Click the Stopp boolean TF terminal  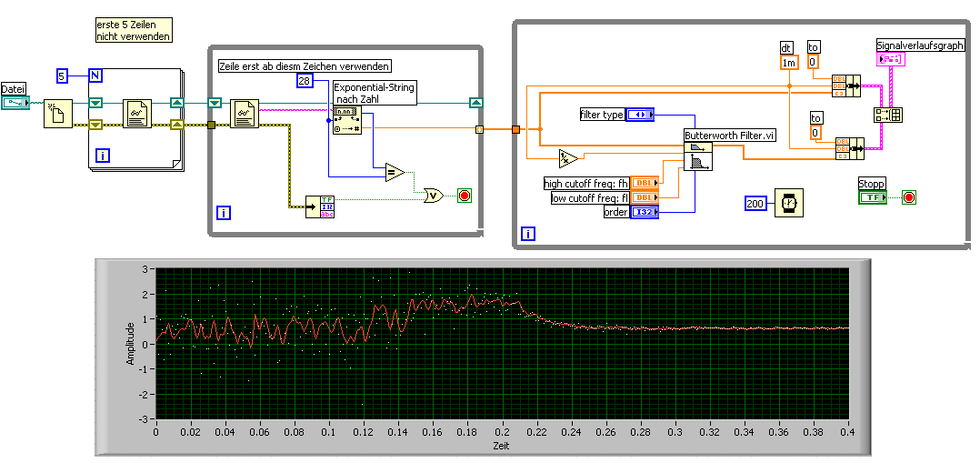873,197
